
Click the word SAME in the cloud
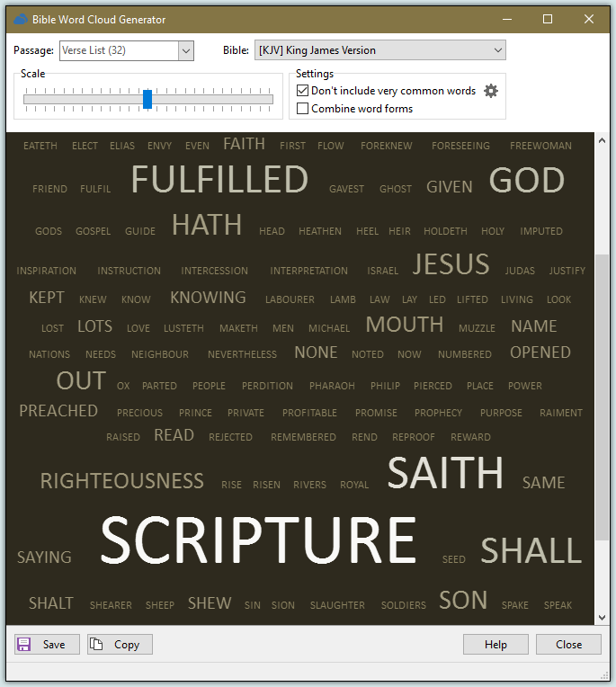click(x=544, y=482)
